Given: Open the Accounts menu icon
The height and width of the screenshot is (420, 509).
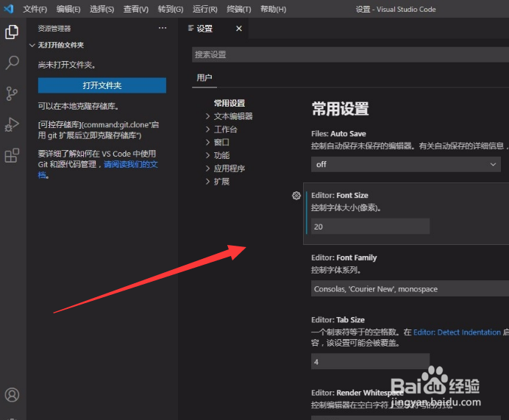Looking at the screenshot, I should tap(12, 395).
